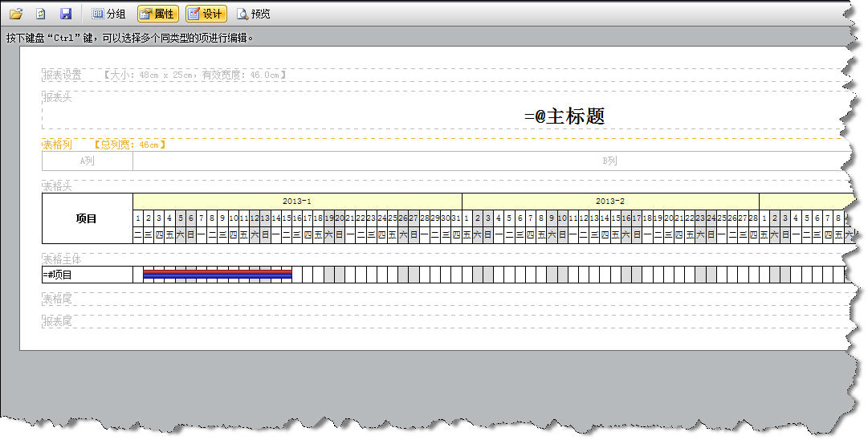Select the B列 column header
868x440 pixels.
(x=609, y=161)
